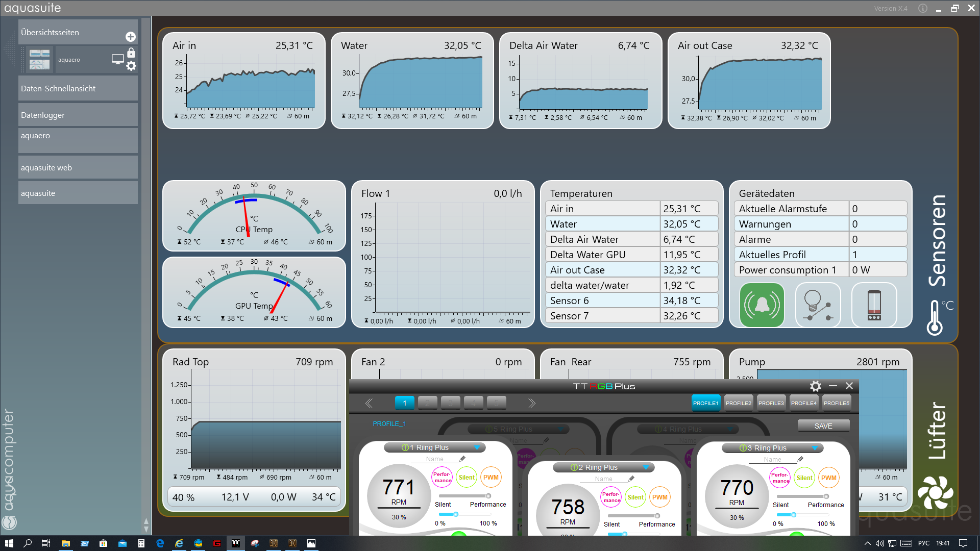Click the red fill level device icon

(x=874, y=305)
